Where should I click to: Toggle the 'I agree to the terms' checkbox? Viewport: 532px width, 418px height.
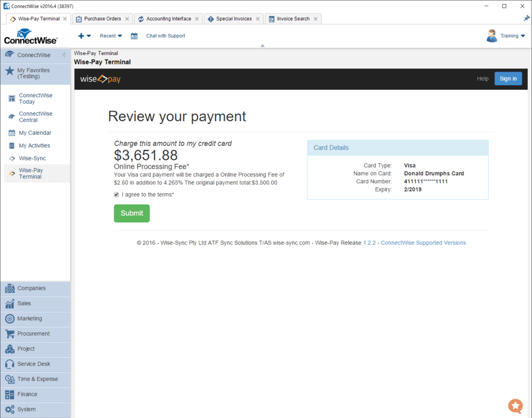click(x=116, y=195)
